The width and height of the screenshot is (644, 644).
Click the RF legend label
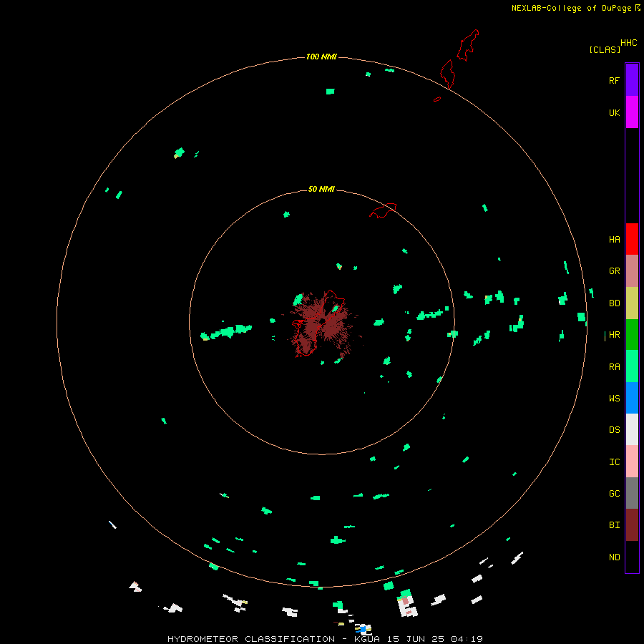[614, 80]
